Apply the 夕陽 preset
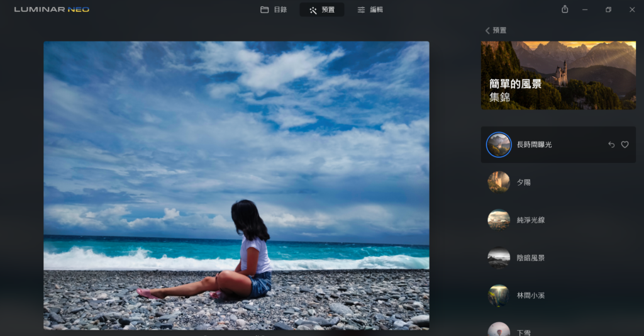 (x=558, y=182)
